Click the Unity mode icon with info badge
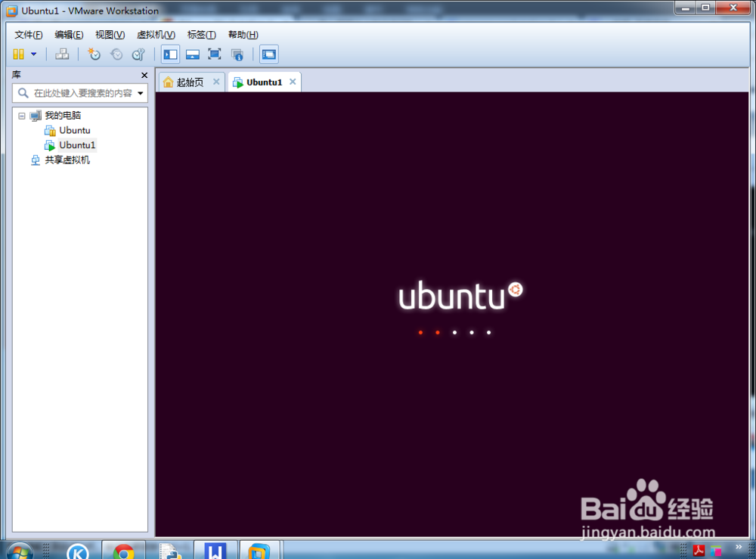Viewport: 756px width, 559px height. point(237,54)
